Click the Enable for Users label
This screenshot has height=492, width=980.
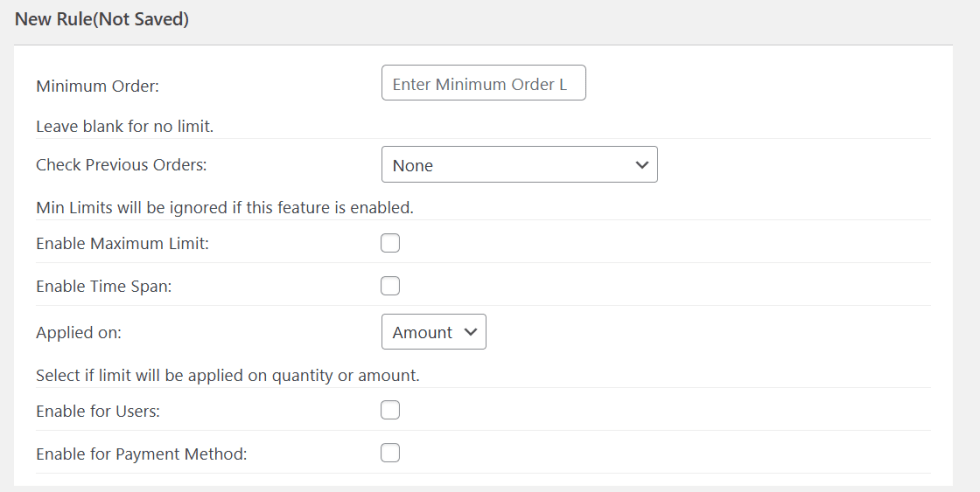point(98,411)
